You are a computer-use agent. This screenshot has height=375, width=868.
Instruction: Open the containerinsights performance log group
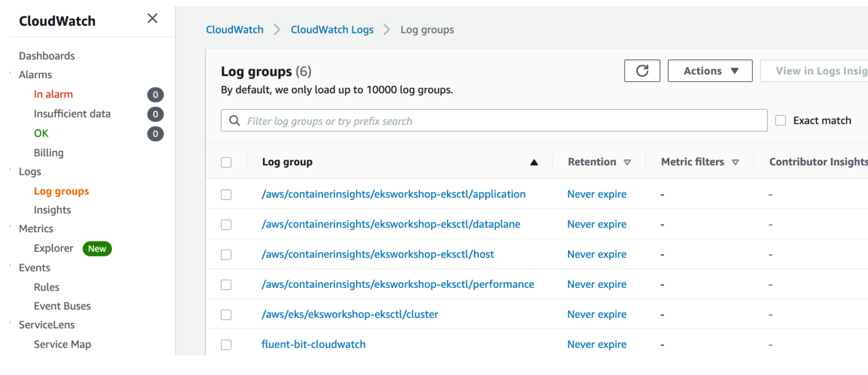(x=398, y=284)
